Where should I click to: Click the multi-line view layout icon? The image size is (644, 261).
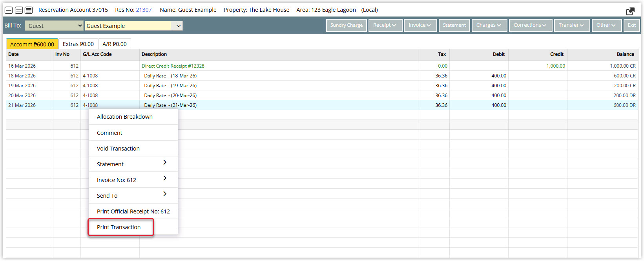[29, 10]
